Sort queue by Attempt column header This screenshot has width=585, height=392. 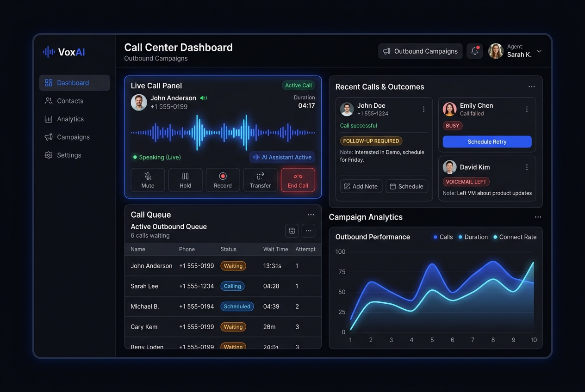point(305,249)
